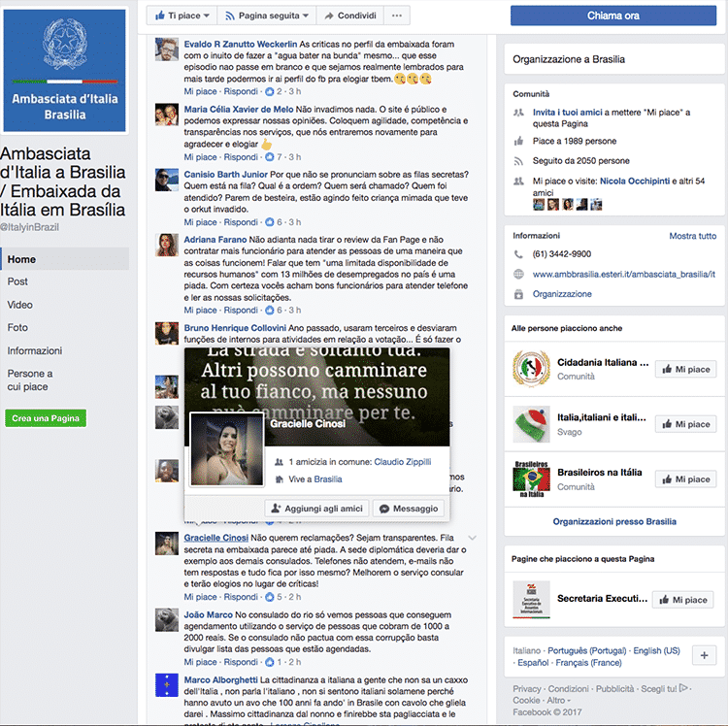Open João Marco's profile link

pyautogui.click(x=208, y=614)
